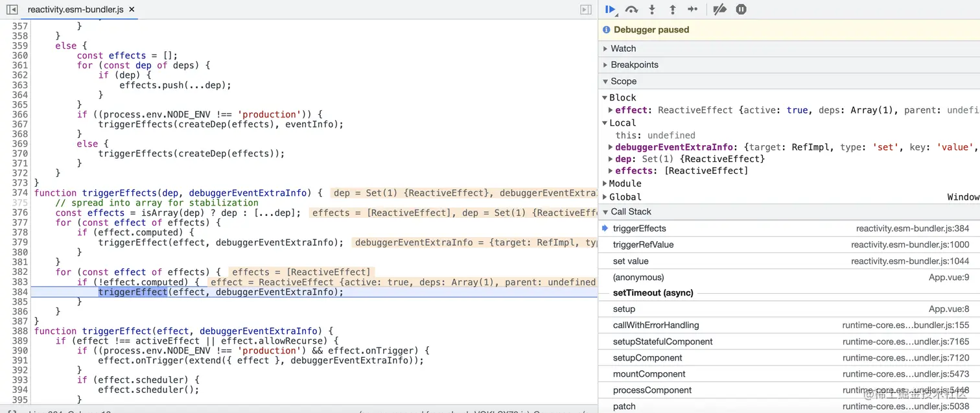
Task: Open reactivity.esm-bundler.js:1044 source link
Action: pyautogui.click(x=910, y=261)
